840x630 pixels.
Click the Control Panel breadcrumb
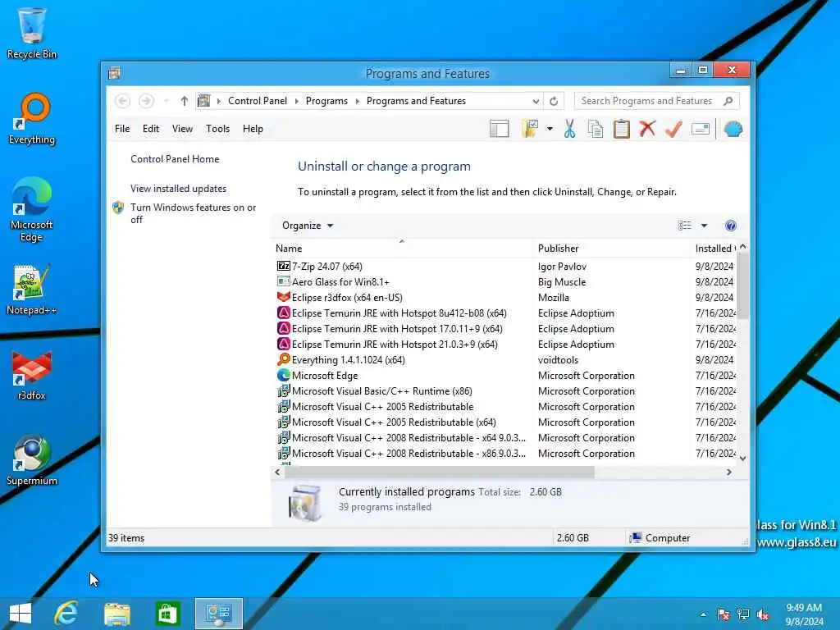[x=258, y=101]
